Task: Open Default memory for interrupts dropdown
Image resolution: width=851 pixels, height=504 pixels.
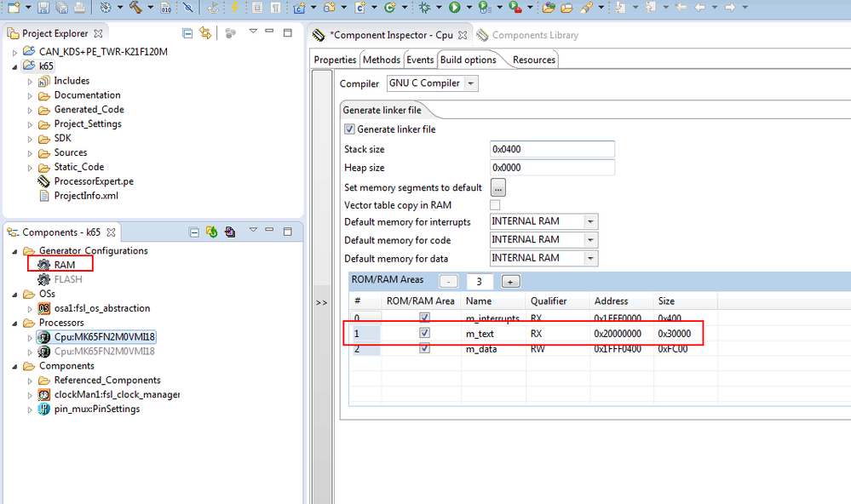Action: pyautogui.click(x=590, y=221)
